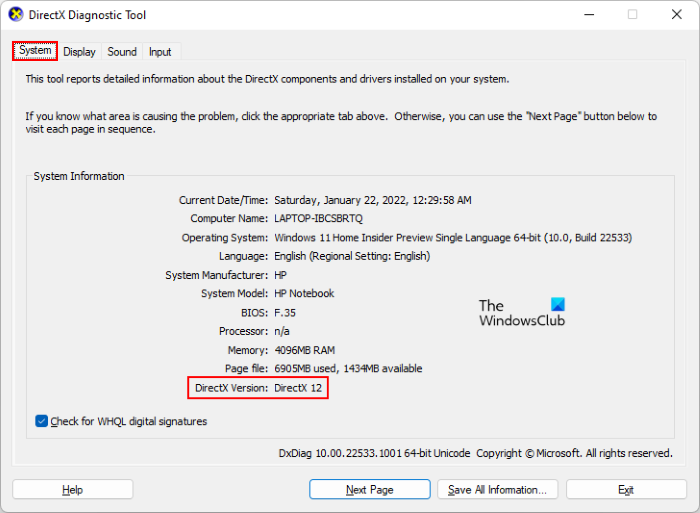Go to Next Page
700x513 pixels.
coord(370,489)
